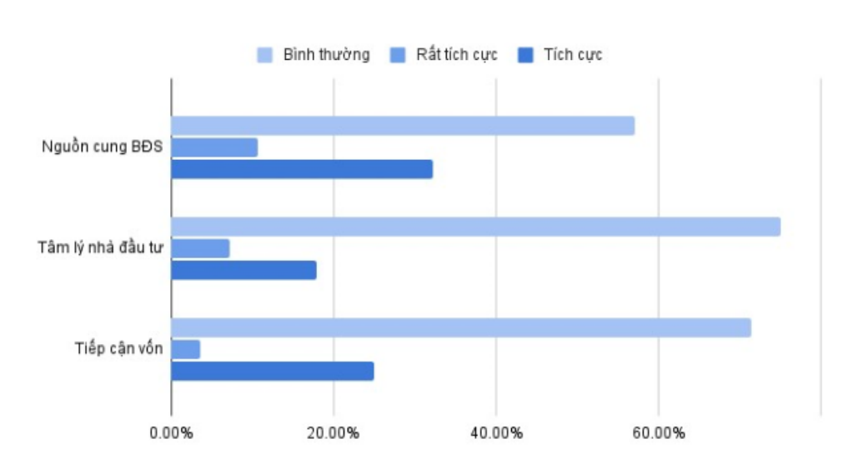Screen dimensions: 868x469
Task: Pick the Rất tích cực bar for Tiếp cận vốn
Action: click(x=186, y=349)
